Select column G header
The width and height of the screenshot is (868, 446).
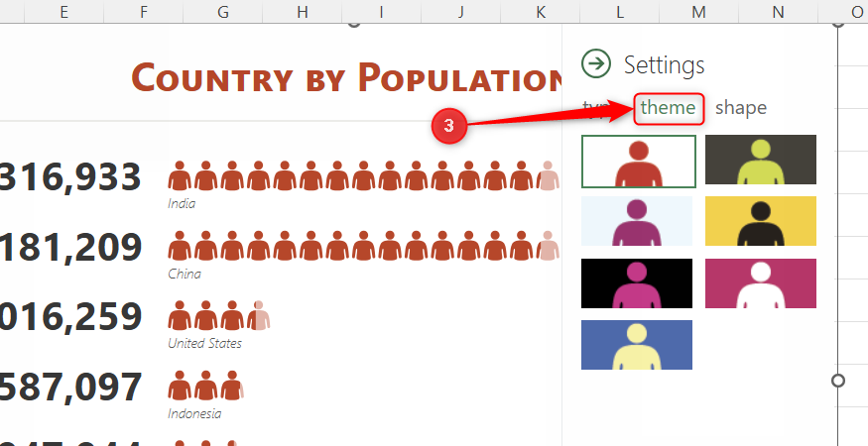[222, 12]
